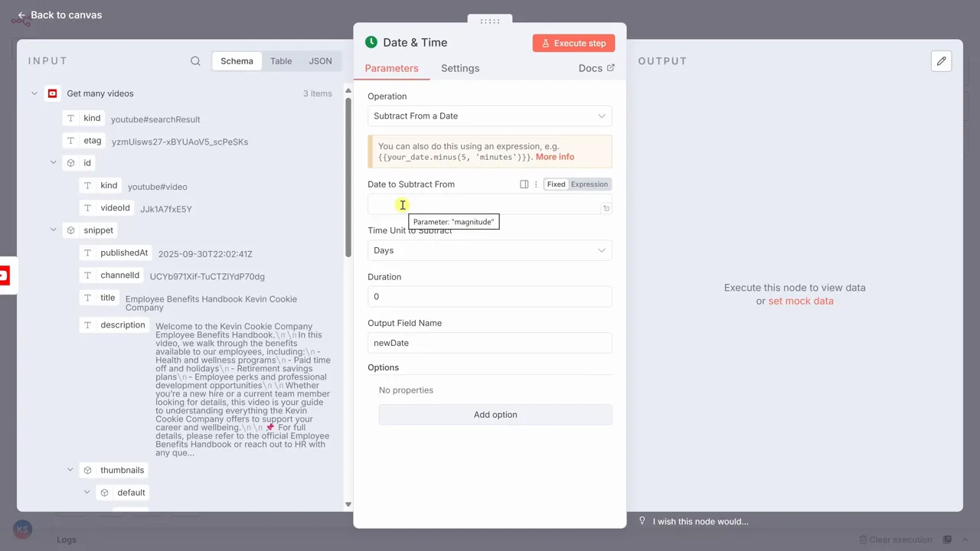
Task: Click the drag handle above the Date & Time panel
Action: [490, 21]
